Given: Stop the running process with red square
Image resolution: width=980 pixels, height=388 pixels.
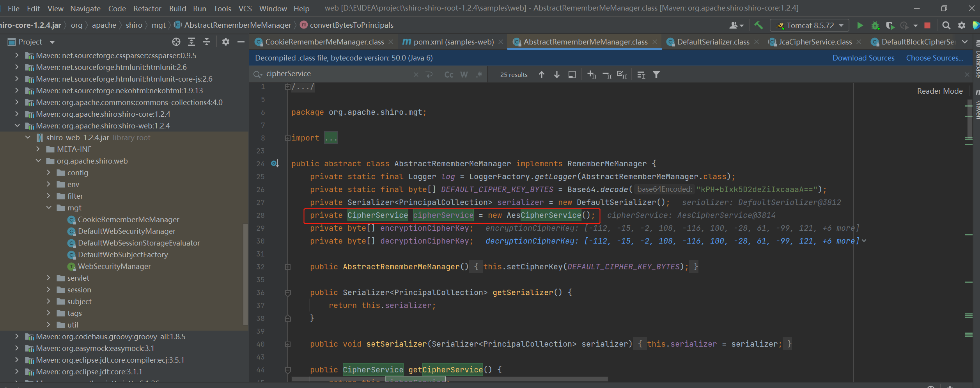Looking at the screenshot, I should [x=928, y=25].
